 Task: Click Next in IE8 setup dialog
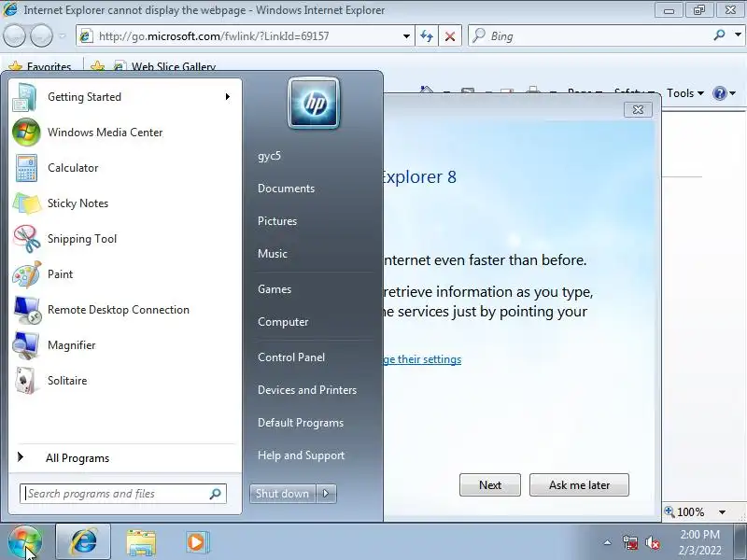pos(490,485)
